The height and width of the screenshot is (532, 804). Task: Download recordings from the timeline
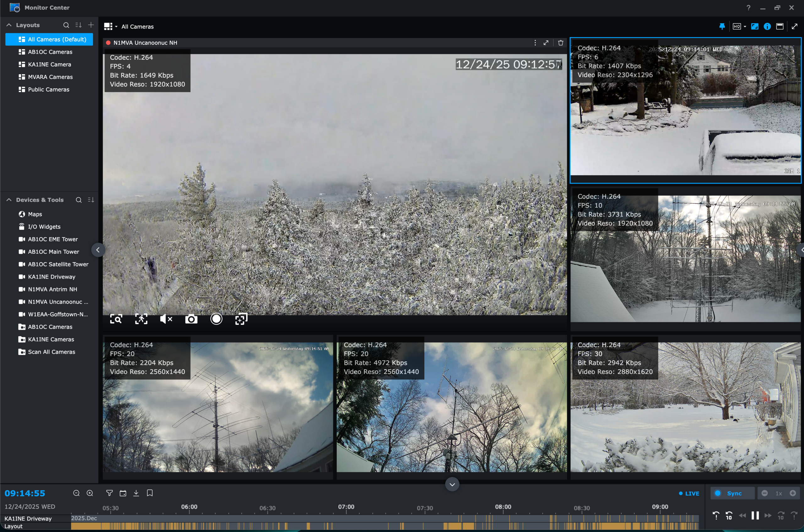pos(136,493)
